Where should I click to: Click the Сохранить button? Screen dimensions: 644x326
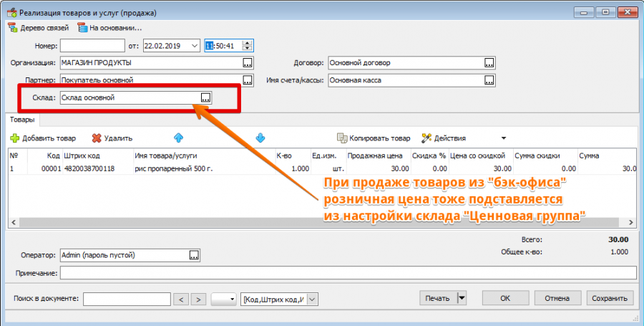(x=610, y=298)
